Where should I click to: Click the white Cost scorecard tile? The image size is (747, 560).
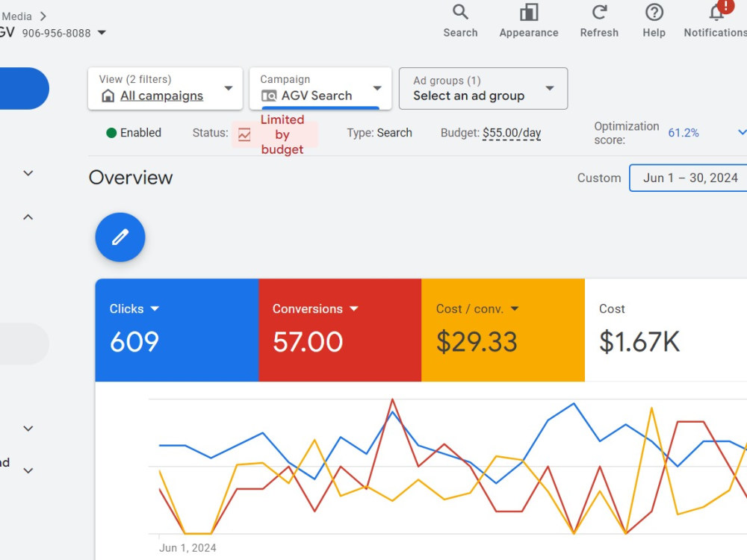(666, 330)
